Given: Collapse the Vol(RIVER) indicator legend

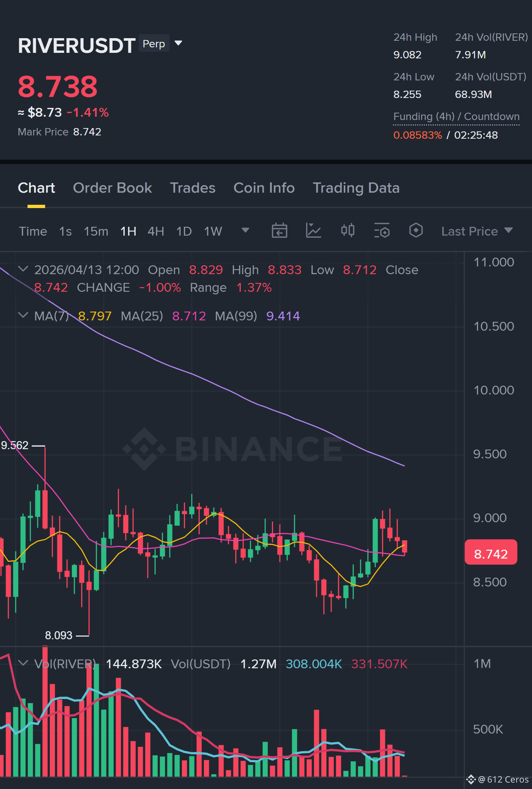Looking at the screenshot, I should 23,663.
